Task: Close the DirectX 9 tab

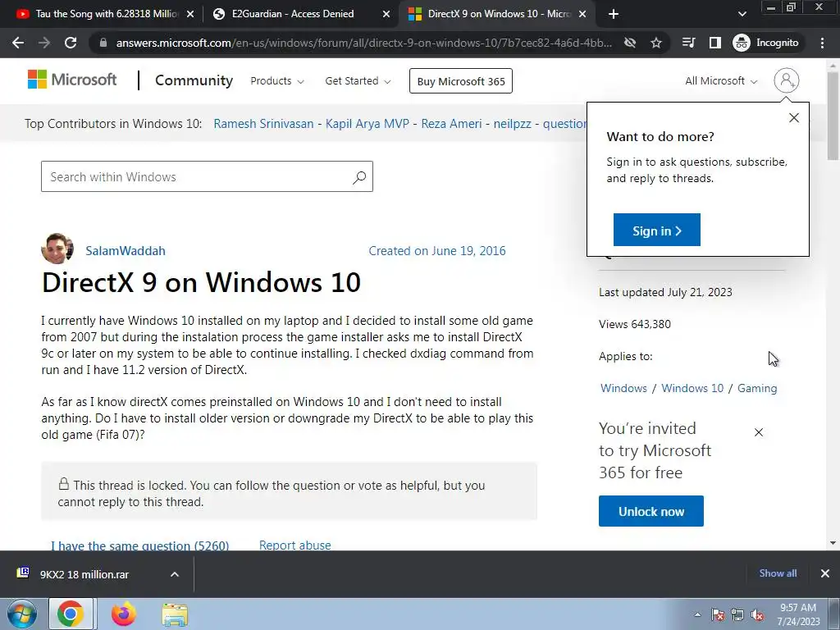Action: (582, 15)
